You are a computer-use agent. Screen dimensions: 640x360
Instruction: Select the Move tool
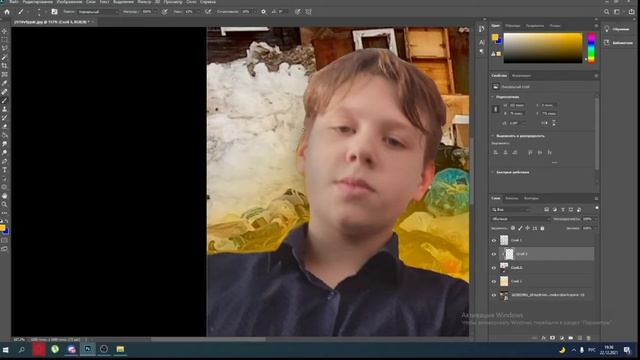4,31
